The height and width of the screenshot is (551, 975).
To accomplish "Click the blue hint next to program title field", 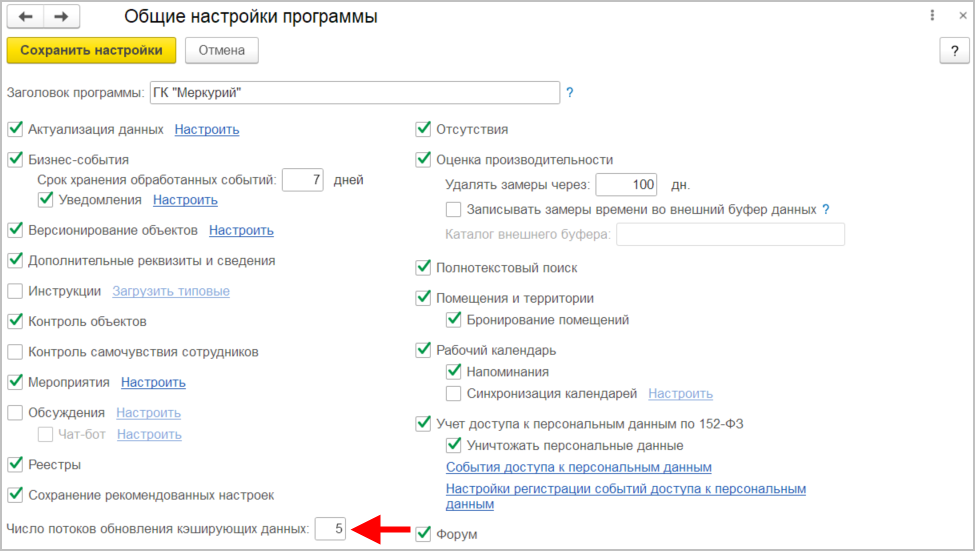I will pyautogui.click(x=570, y=93).
